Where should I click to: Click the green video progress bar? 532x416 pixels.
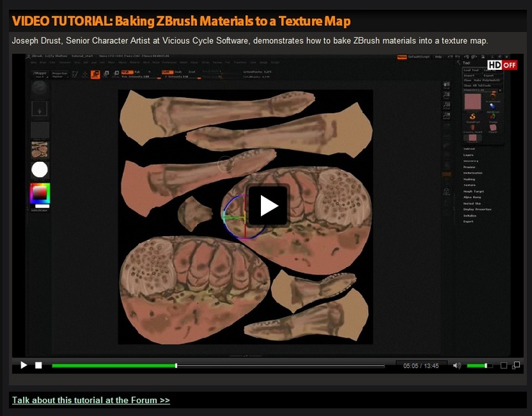(x=218, y=366)
